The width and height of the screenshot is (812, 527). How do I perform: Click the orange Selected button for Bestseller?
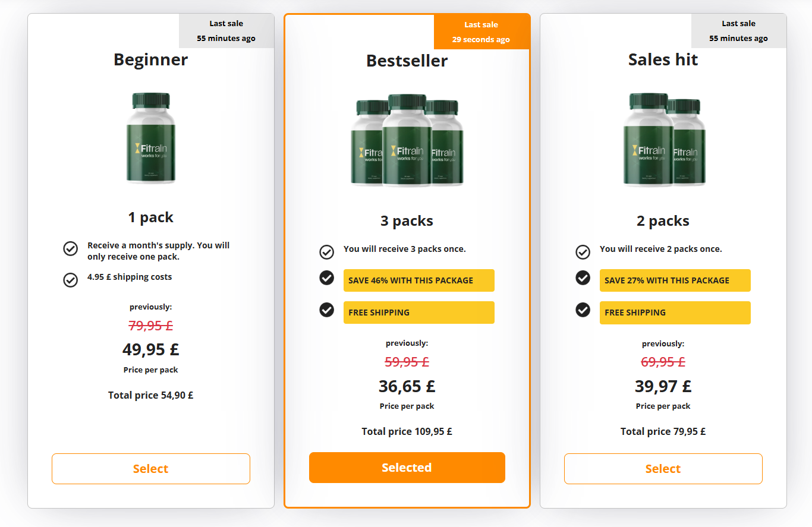tap(407, 468)
